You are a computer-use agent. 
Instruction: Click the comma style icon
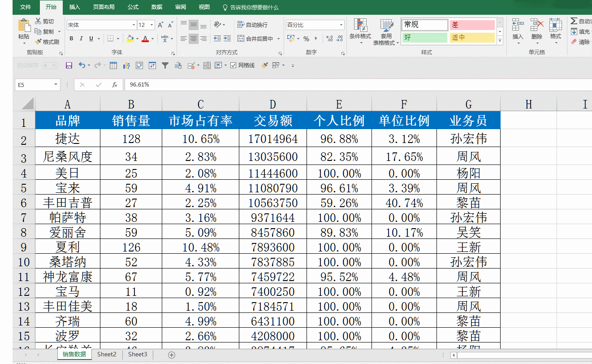coord(316,39)
